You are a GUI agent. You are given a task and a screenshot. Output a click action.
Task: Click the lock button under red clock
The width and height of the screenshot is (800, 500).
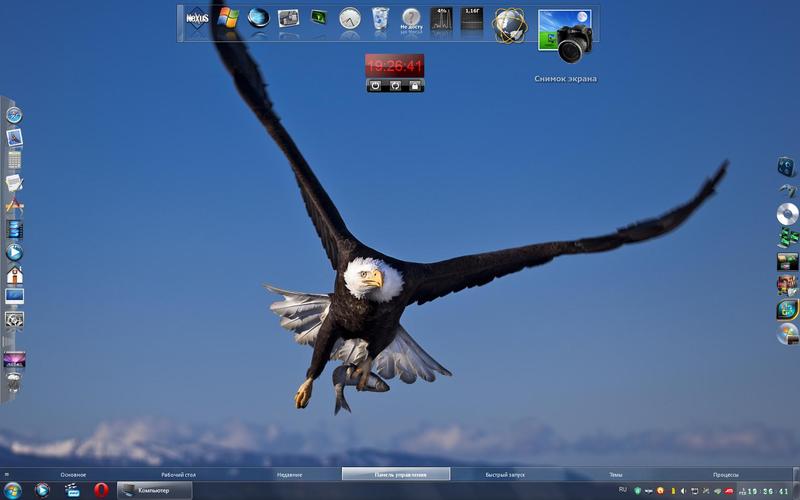click(415, 86)
